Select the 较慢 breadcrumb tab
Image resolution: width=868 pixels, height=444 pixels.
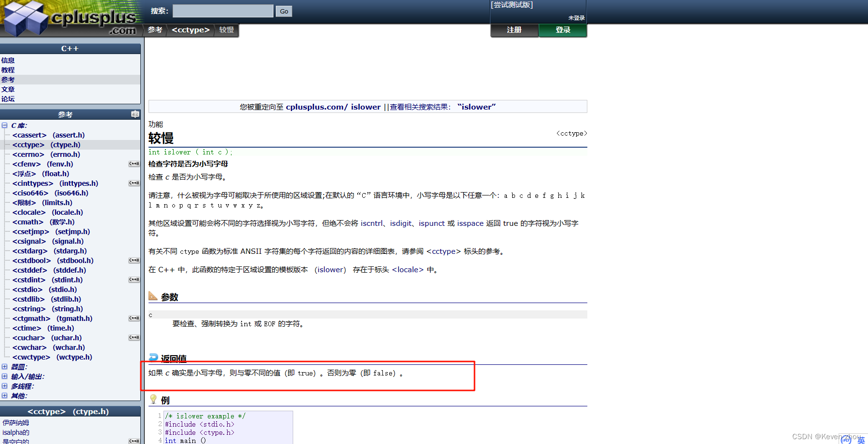pyautogui.click(x=227, y=30)
